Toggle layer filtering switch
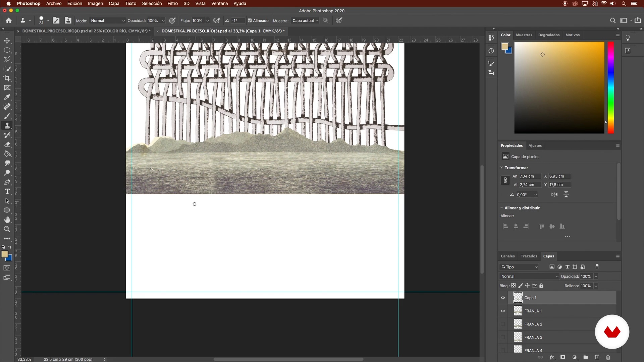This screenshot has height=362, width=644. click(x=597, y=266)
